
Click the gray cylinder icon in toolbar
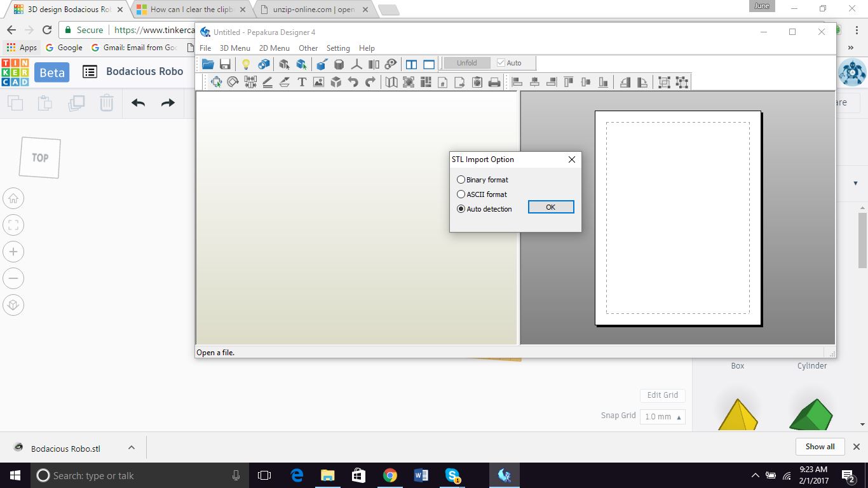[339, 64]
